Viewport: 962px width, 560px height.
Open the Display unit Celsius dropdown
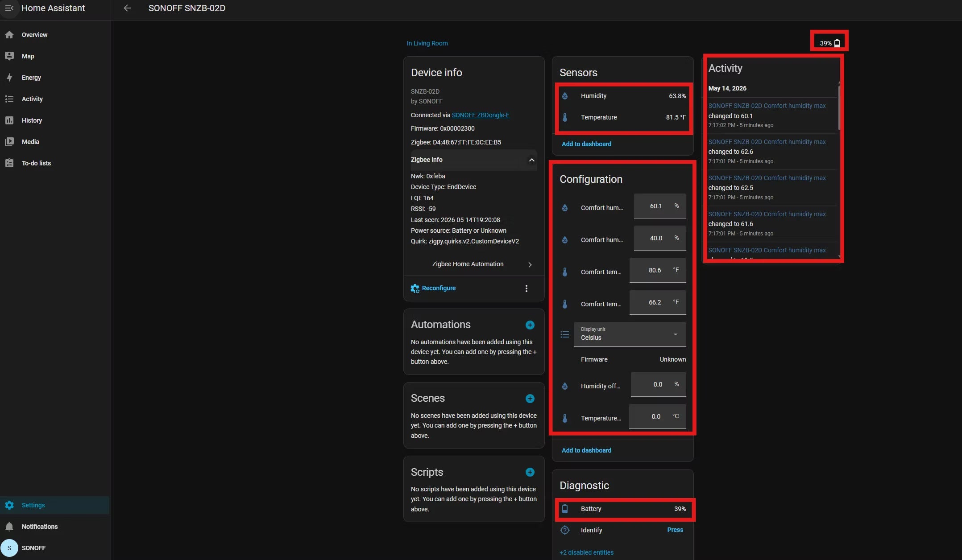pos(630,334)
